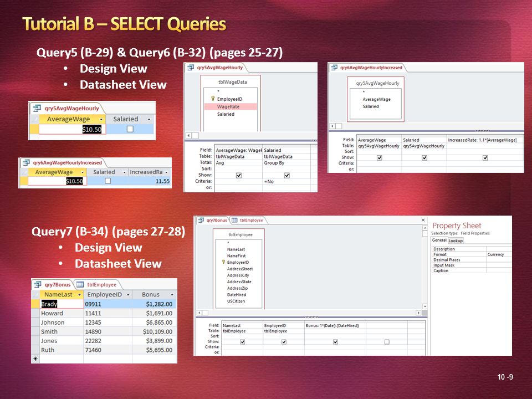Open NameLast column dropdown in qry7Bonus datasheet
The height and width of the screenshot is (399, 532).
(x=79, y=295)
